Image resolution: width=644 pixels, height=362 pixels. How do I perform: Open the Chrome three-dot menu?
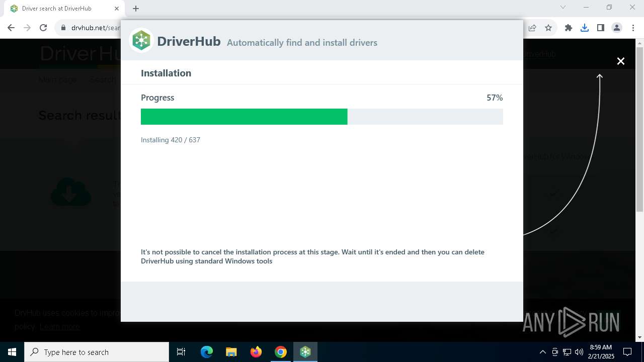[x=633, y=28]
